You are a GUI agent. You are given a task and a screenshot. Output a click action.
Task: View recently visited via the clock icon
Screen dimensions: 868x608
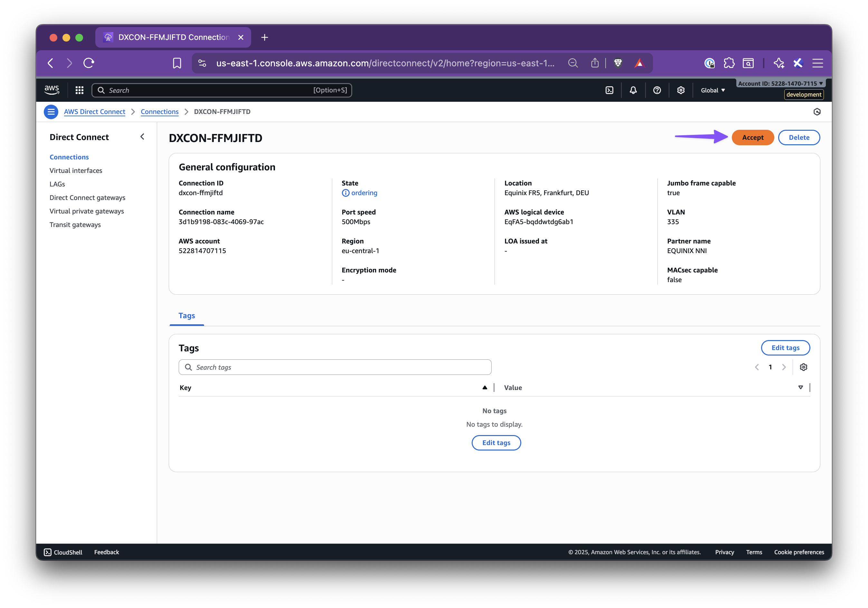(817, 111)
